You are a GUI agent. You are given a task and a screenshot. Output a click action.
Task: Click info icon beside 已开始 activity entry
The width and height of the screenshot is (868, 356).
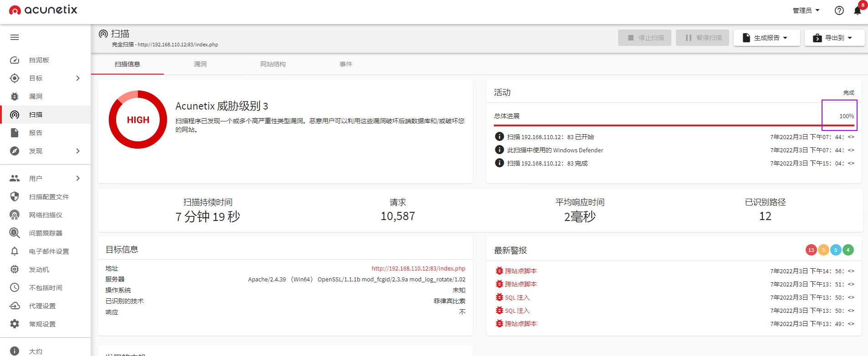(x=499, y=136)
